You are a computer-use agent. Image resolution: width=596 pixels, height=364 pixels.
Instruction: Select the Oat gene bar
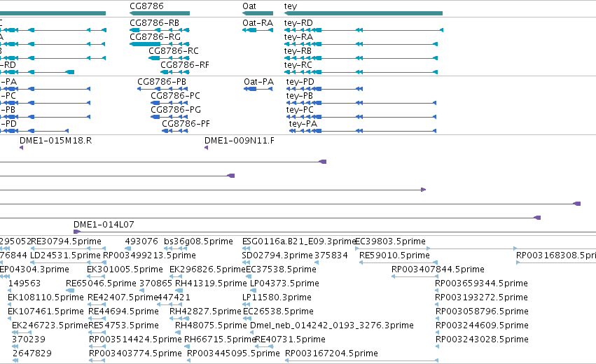[x=258, y=13]
